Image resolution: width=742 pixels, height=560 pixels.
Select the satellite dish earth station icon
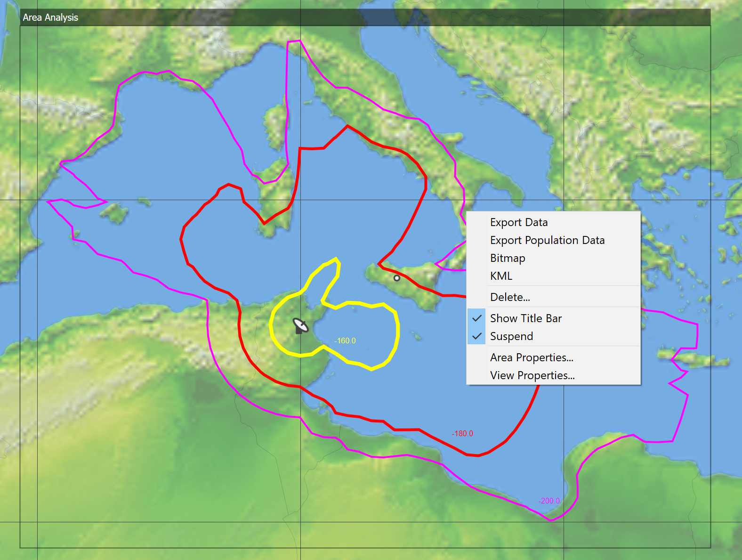coord(300,326)
